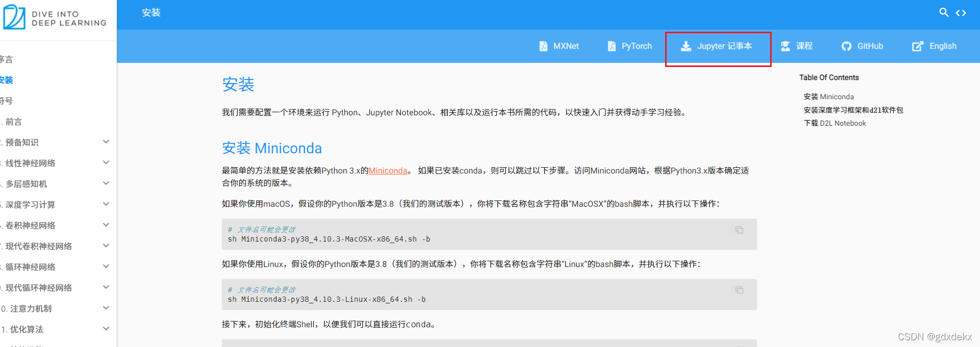Expand the 预备知识 chapter
The height and width of the screenshot is (347, 980).
(x=106, y=142)
